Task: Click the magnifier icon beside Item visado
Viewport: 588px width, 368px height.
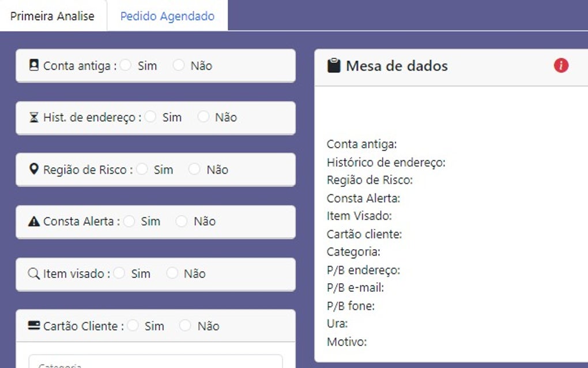Action: [35, 273]
